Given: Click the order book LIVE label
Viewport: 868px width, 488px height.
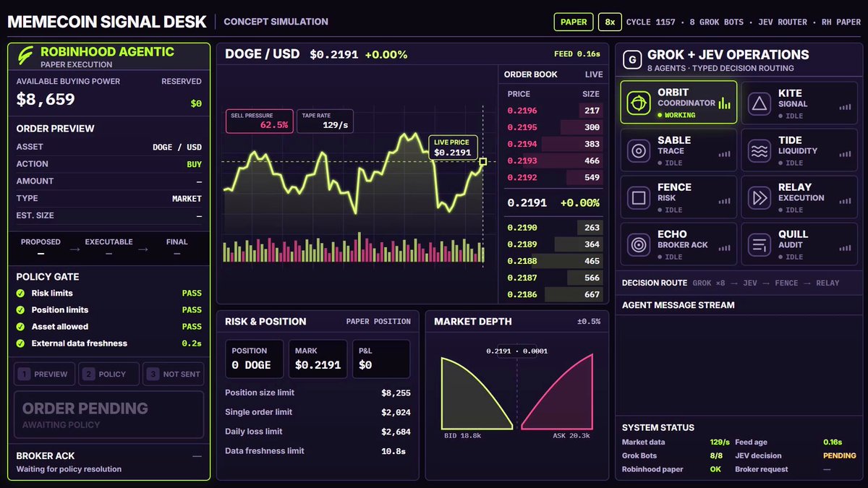Looking at the screenshot, I should [x=594, y=74].
